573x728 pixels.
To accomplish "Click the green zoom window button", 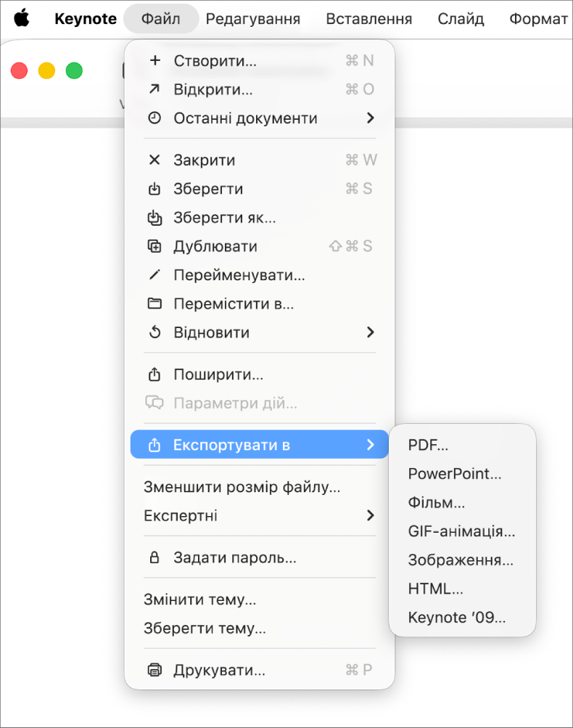I will [x=74, y=70].
